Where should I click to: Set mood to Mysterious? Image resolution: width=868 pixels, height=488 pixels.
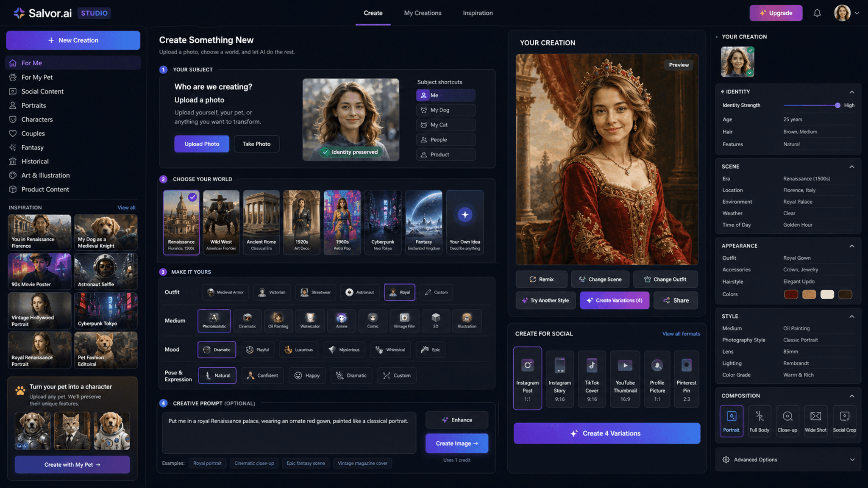[344, 350]
